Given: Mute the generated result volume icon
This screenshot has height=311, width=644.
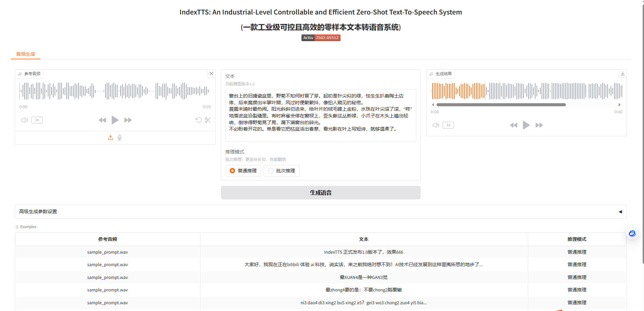Looking at the screenshot, I should click(x=436, y=125).
